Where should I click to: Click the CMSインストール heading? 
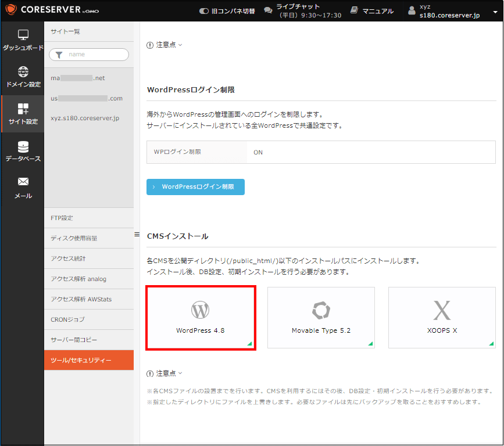(x=178, y=236)
